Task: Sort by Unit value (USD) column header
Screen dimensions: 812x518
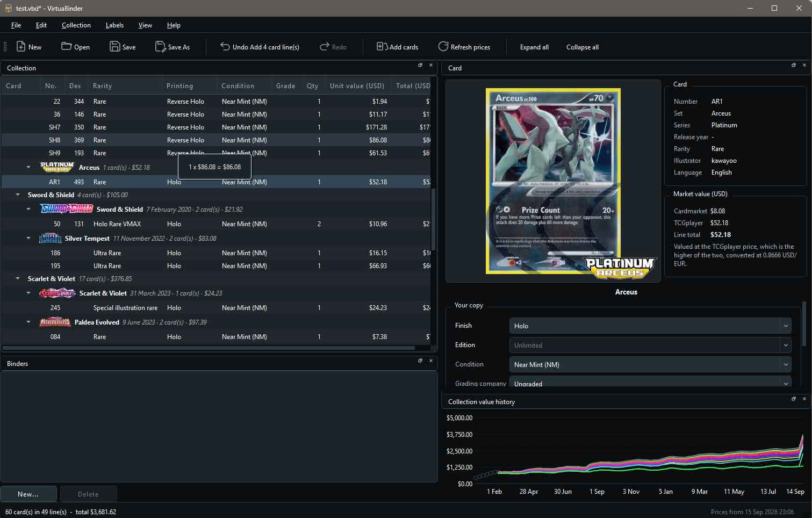Action: [x=357, y=86]
